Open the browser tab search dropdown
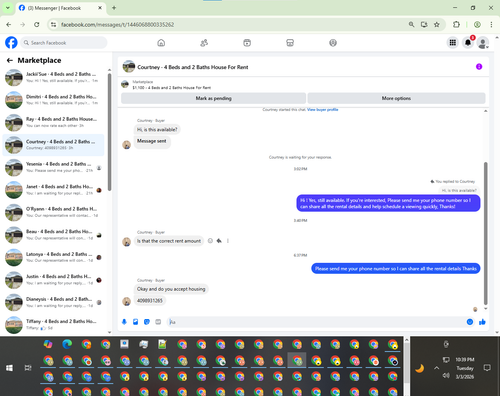 point(8,8)
